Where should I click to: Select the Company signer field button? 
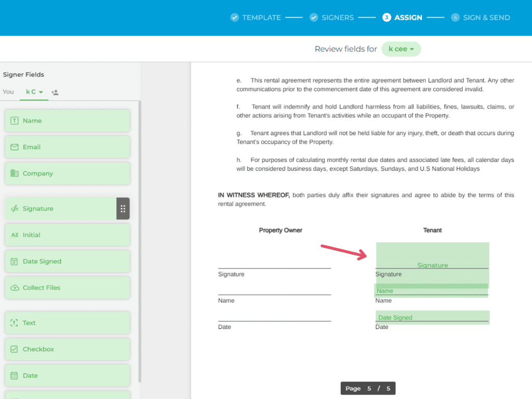pyautogui.click(x=68, y=174)
